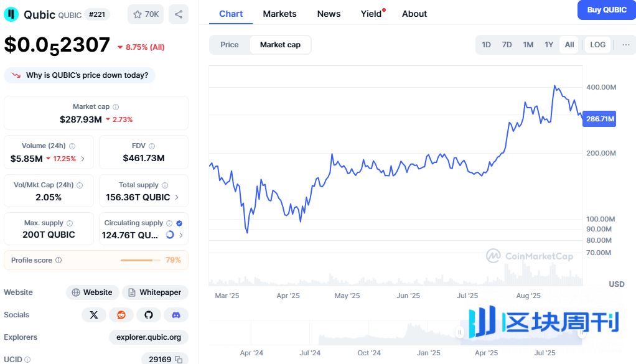The width and height of the screenshot is (636, 364).
Task: Switch chart to Price view
Action: (x=230, y=45)
